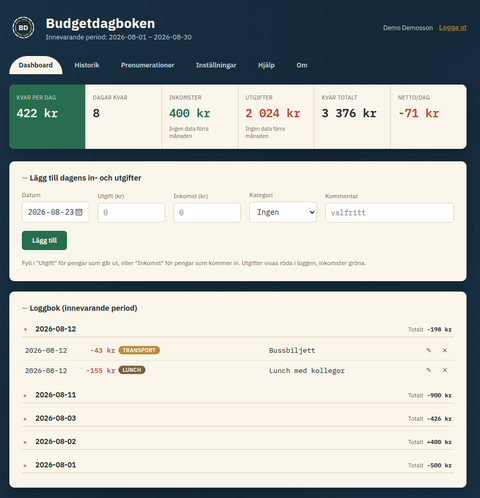Click the Netto/dag -71 kr card

click(x=429, y=117)
